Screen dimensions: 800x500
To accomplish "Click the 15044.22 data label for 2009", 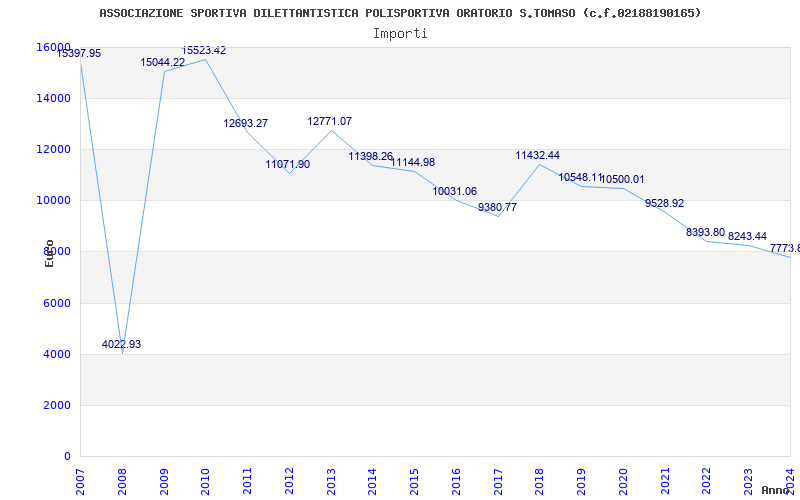I will click(x=163, y=62).
